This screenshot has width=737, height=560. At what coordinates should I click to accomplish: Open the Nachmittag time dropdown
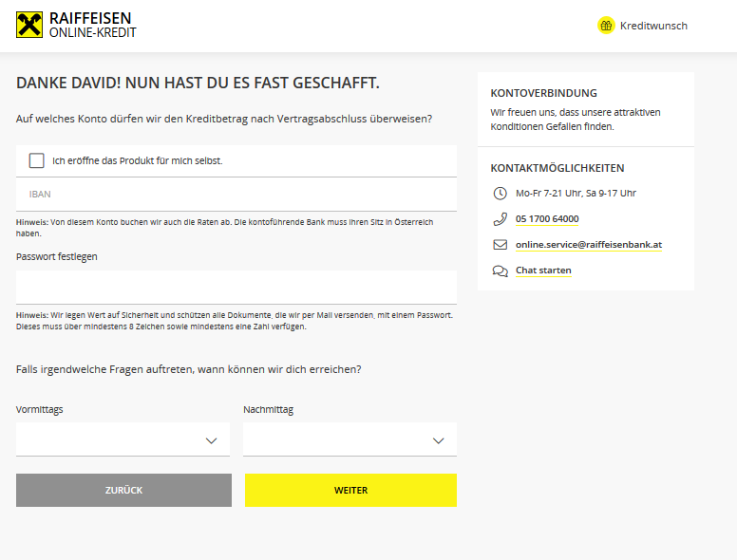[x=350, y=440]
